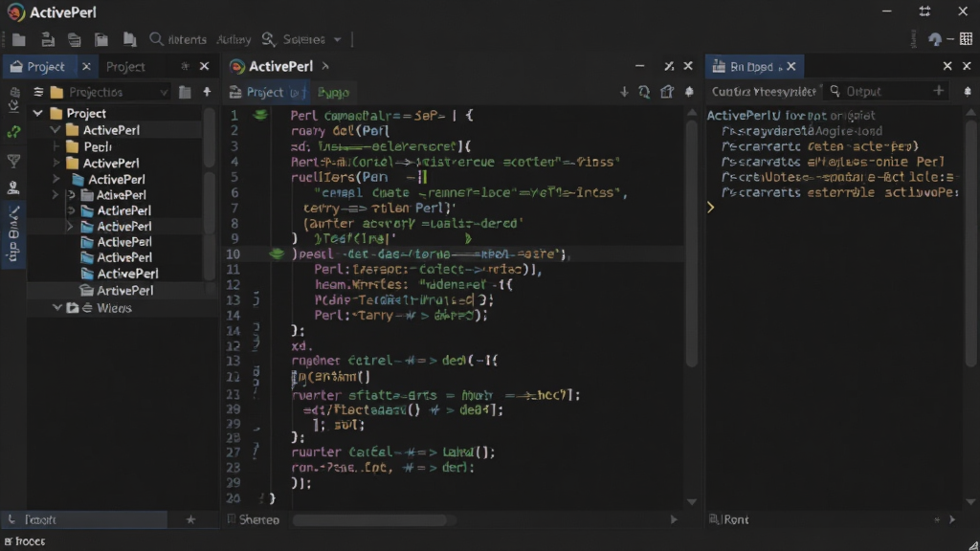
Task: Click the editor vertical scrollbar thumb
Action: [691, 244]
